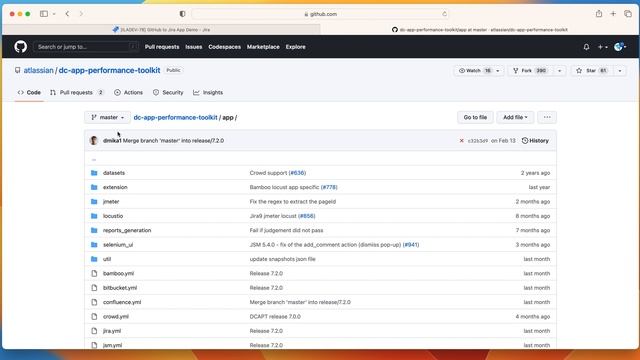Image resolution: width=640 pixels, height=360 pixels.
Task: Open Marketplace in top navigation
Action: coord(263,47)
